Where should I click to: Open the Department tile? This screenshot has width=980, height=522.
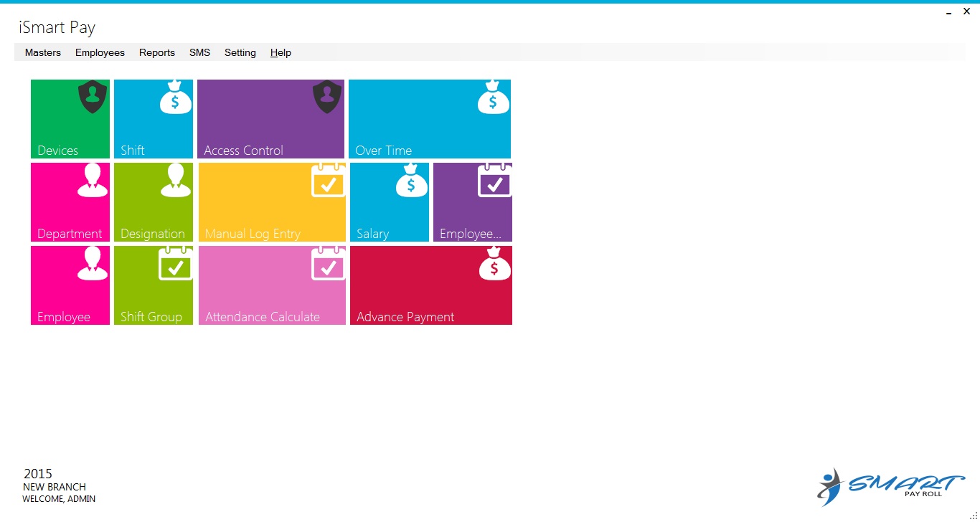pos(70,202)
